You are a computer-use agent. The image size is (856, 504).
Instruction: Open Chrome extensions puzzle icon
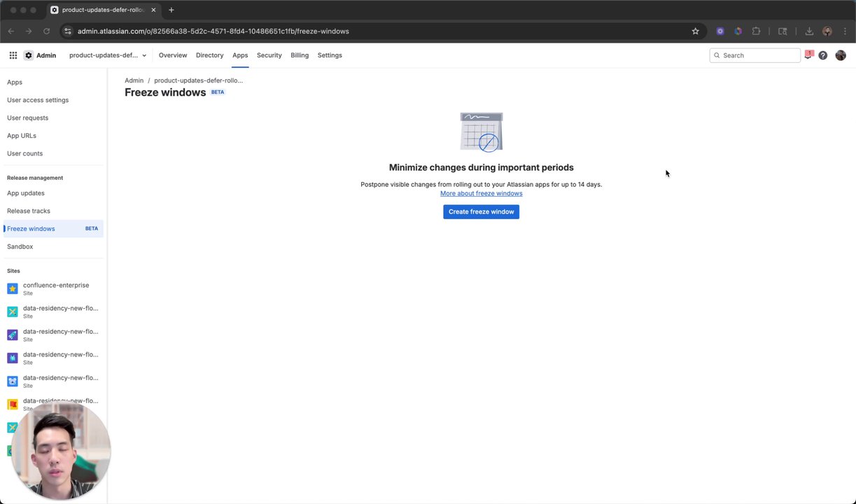tap(756, 31)
